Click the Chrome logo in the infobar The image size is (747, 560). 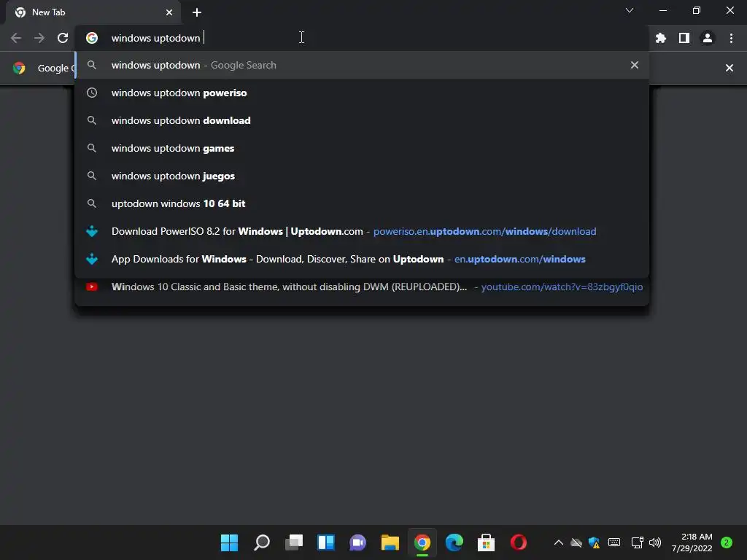coord(19,68)
